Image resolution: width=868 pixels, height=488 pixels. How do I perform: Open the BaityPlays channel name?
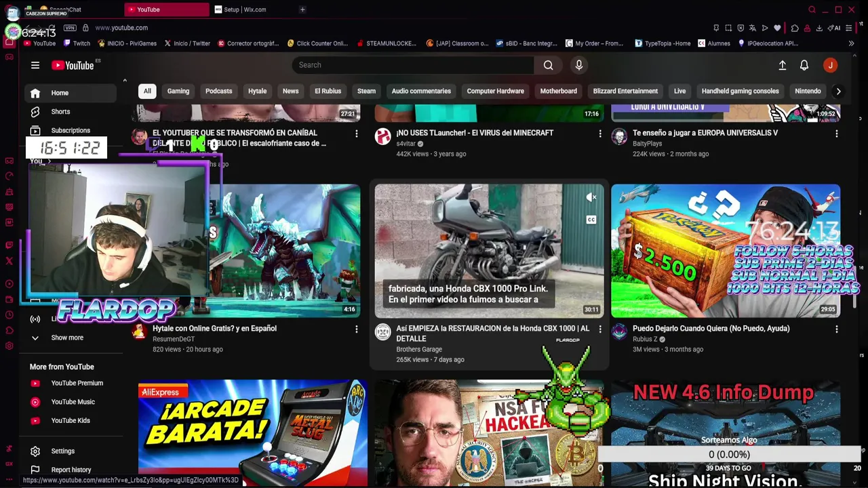tap(647, 144)
